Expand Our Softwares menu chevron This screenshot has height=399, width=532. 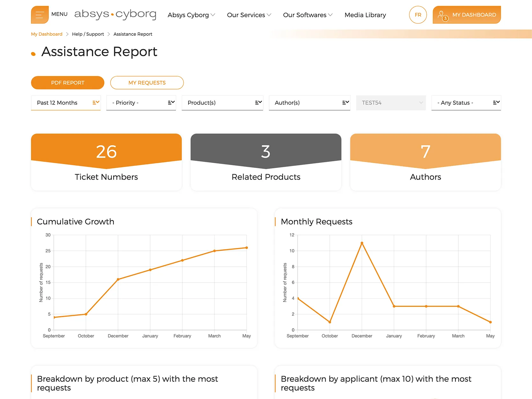tap(330, 15)
